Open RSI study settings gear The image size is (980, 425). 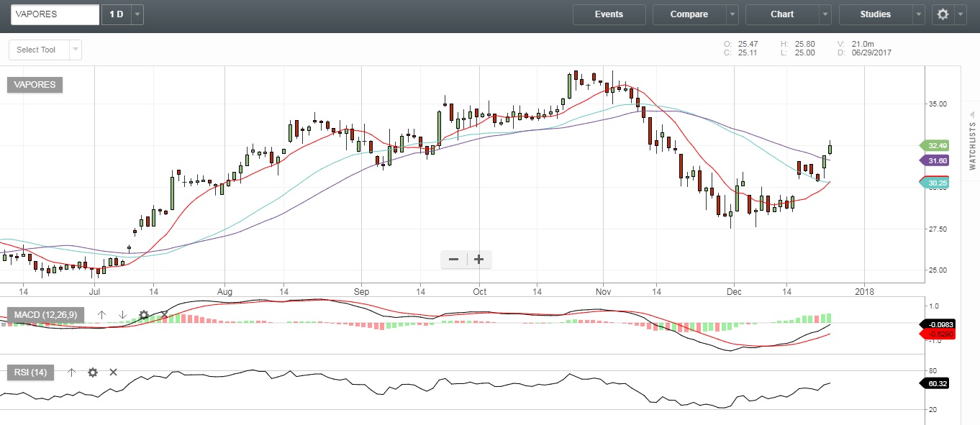[93, 373]
